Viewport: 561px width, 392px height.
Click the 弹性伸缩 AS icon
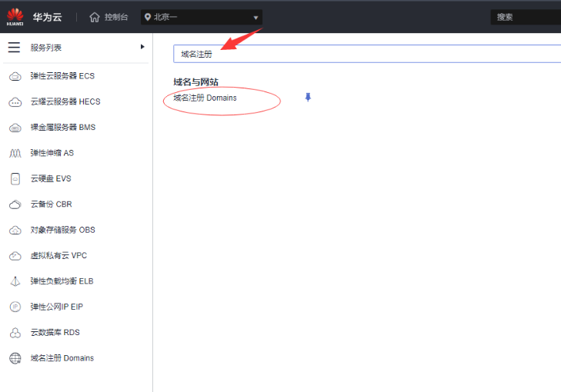[15, 153]
